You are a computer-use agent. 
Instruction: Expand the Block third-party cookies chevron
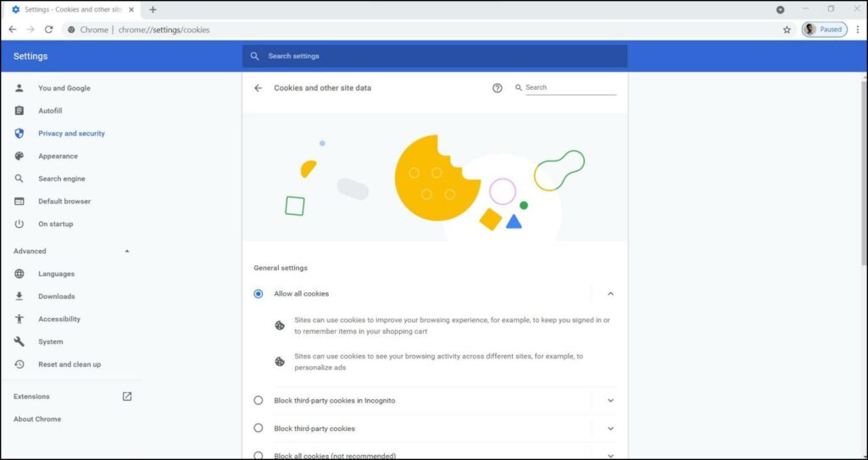610,428
